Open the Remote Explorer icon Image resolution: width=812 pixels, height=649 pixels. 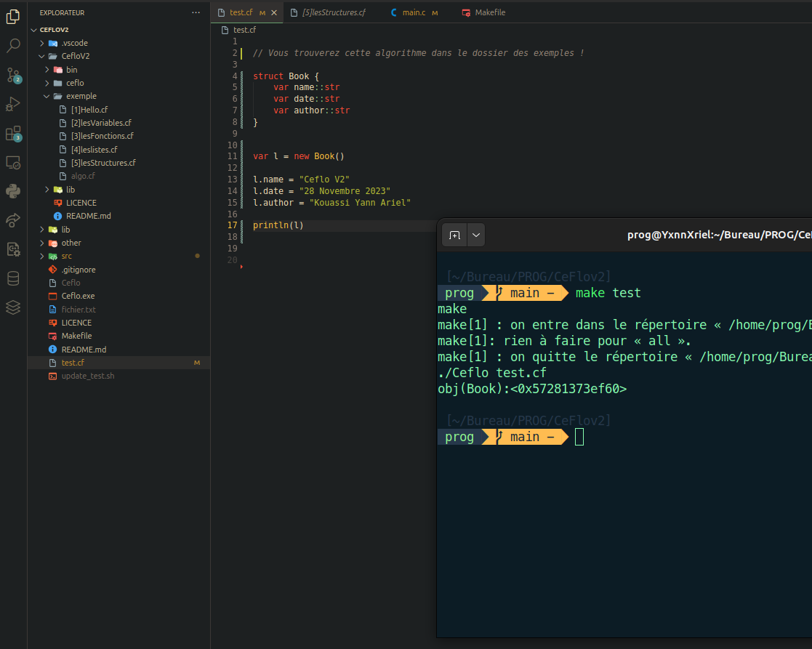13,163
